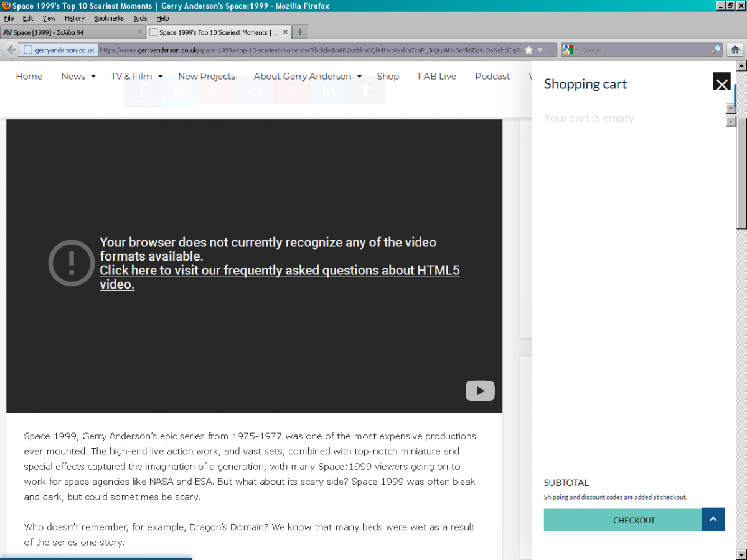Open the History menu
The image size is (747, 560).
click(x=74, y=18)
